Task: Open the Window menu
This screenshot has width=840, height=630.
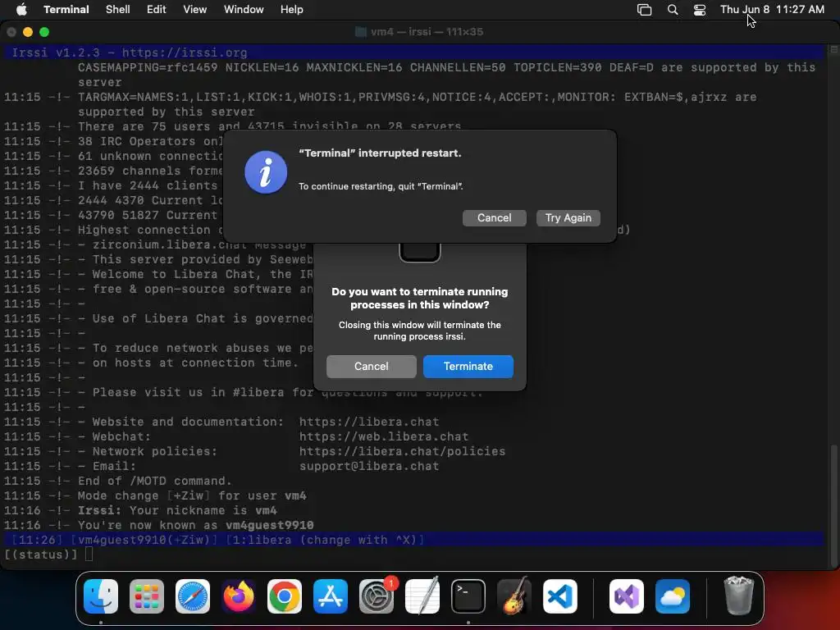Action: pos(243,9)
